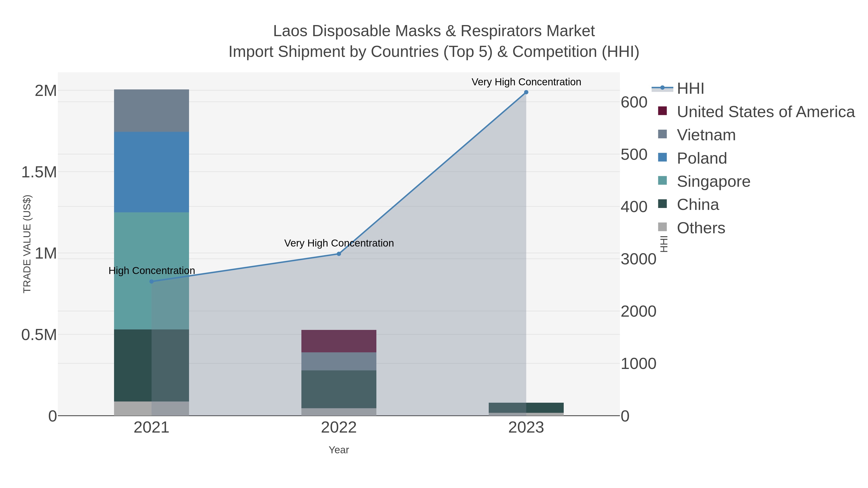Click the '0.5M' left axis tick
868x488 pixels.
(x=39, y=335)
